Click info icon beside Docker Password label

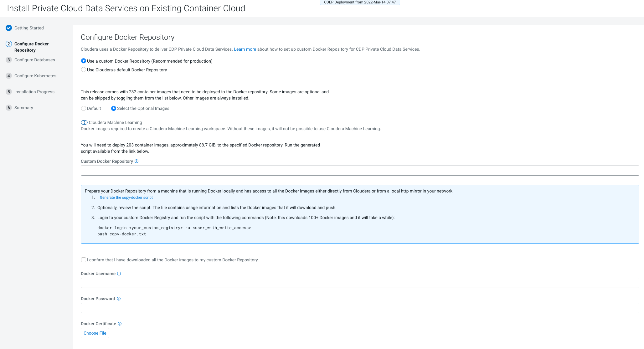click(119, 299)
